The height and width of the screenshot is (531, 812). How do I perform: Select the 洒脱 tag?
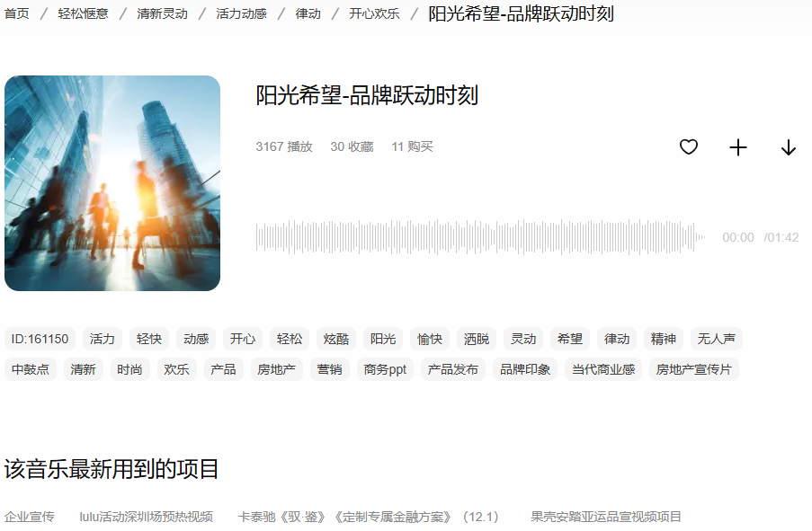[477, 339]
